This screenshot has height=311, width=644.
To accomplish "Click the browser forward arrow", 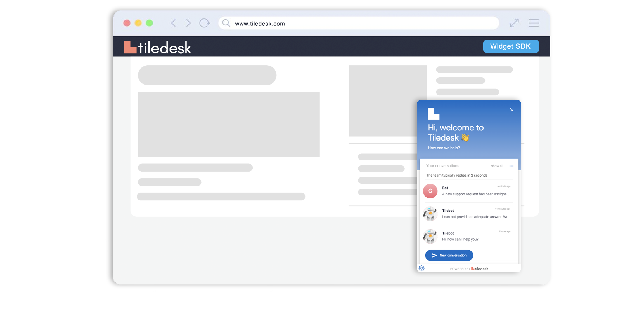I will click(188, 23).
